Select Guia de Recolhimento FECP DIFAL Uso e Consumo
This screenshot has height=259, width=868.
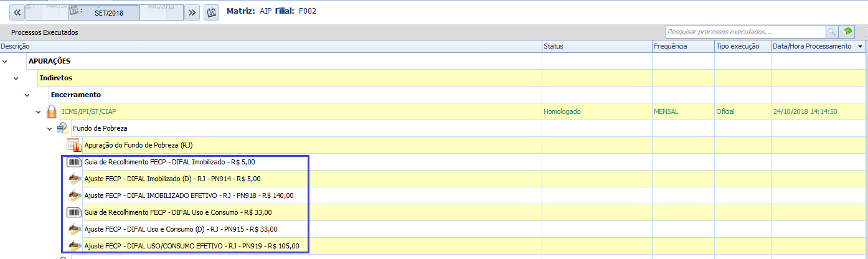177,212
